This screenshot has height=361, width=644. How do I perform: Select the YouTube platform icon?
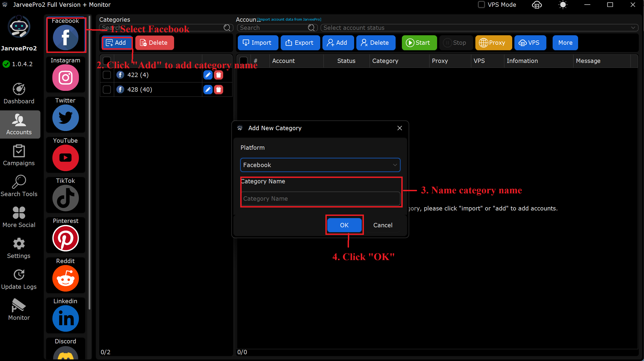(x=66, y=158)
